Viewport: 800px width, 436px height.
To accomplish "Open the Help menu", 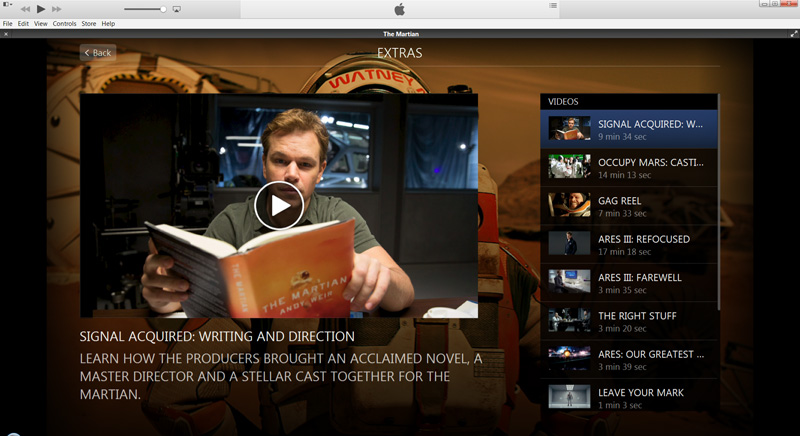I will [108, 23].
